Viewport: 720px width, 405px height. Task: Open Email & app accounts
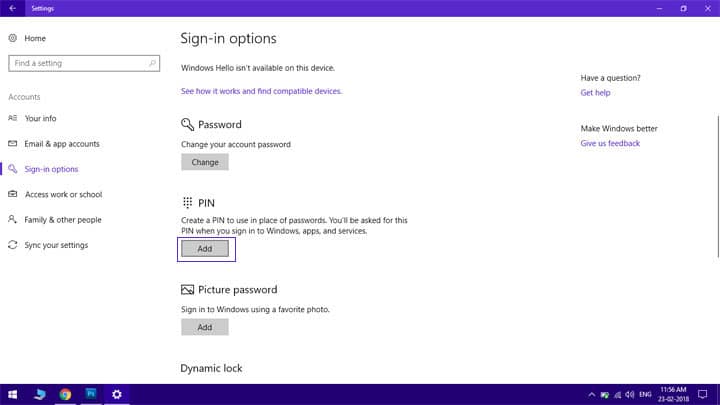(x=62, y=144)
